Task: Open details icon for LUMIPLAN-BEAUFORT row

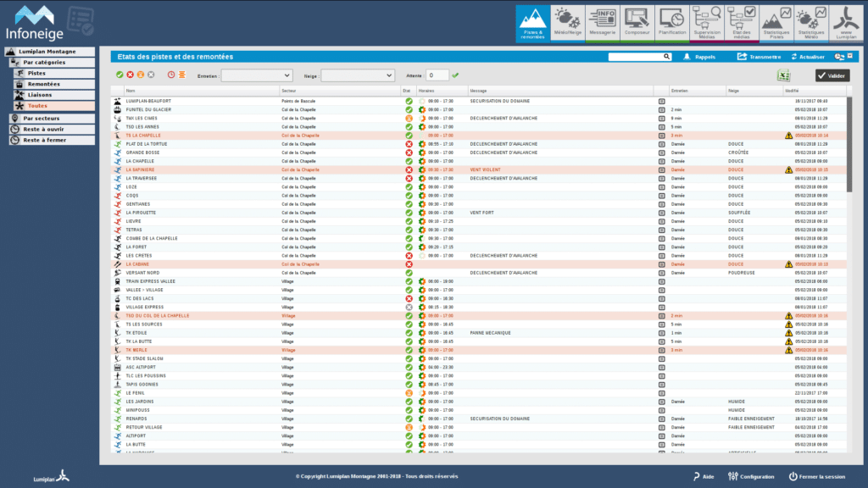Action: click(661, 102)
